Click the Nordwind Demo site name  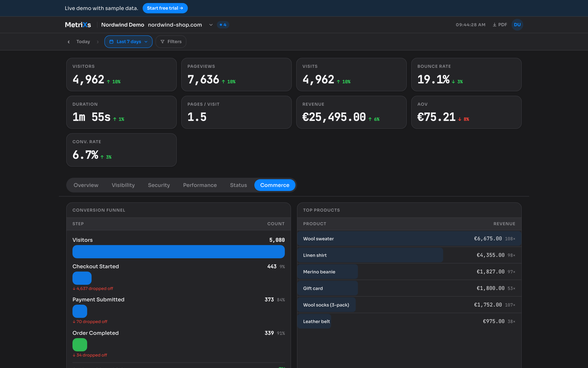122,25
